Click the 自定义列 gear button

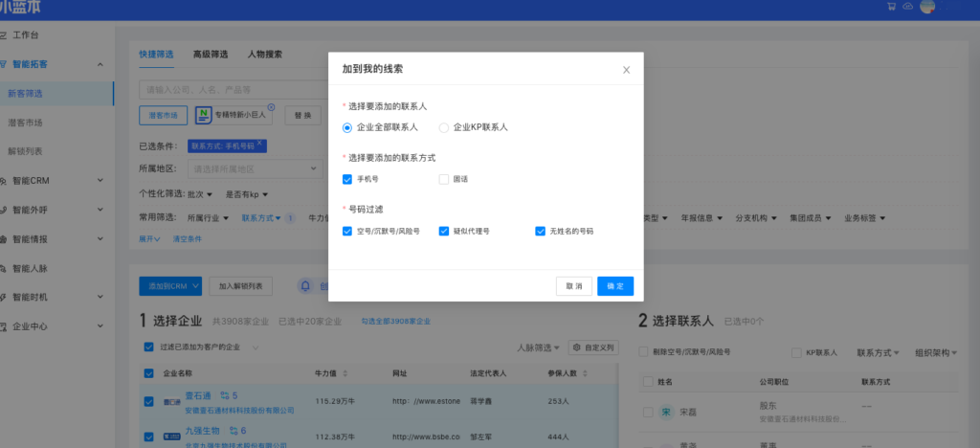coord(592,347)
